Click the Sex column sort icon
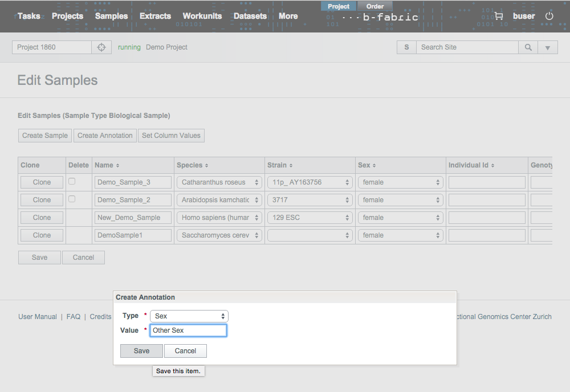 click(x=374, y=166)
